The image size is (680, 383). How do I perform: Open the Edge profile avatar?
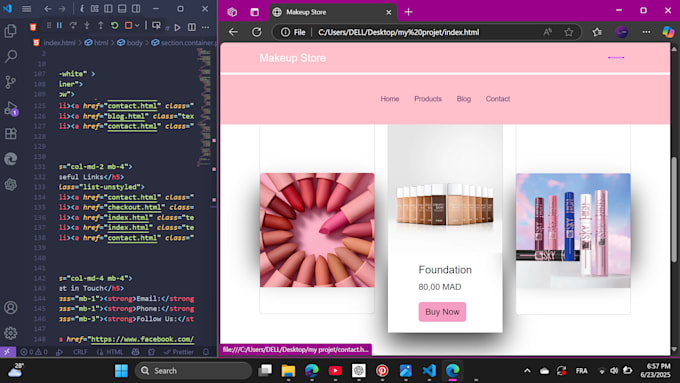click(x=621, y=32)
